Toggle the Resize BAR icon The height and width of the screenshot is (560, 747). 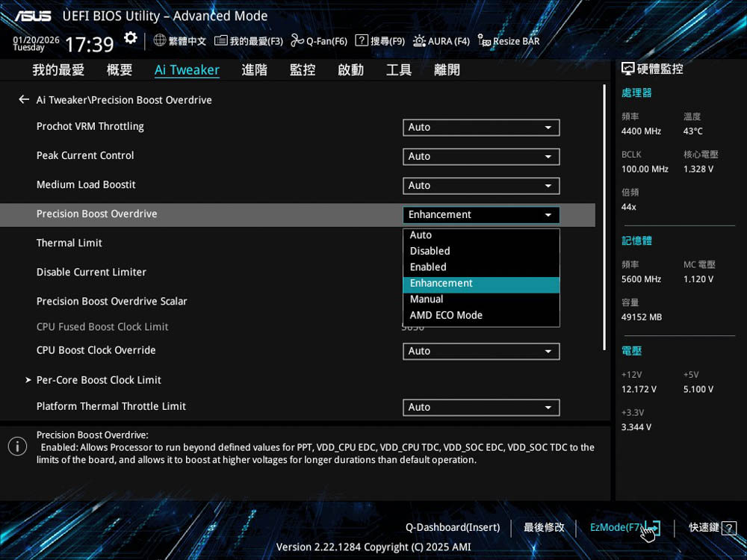click(x=485, y=41)
